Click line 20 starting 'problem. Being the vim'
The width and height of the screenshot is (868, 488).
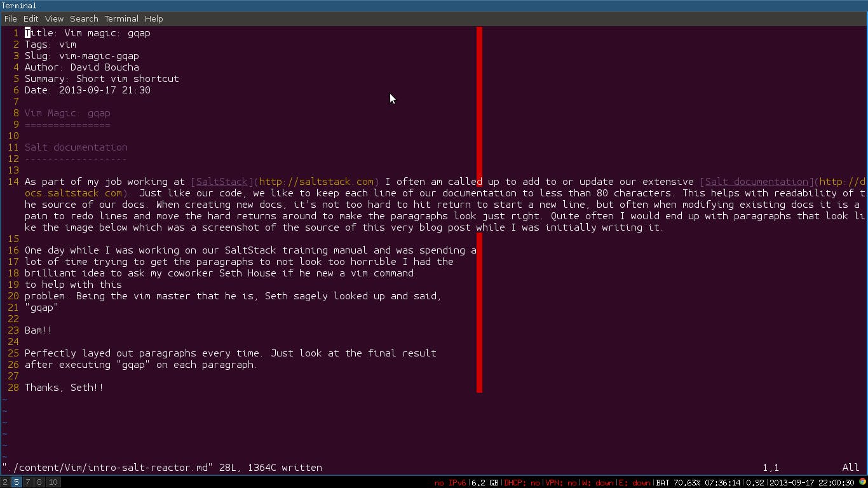point(233,296)
